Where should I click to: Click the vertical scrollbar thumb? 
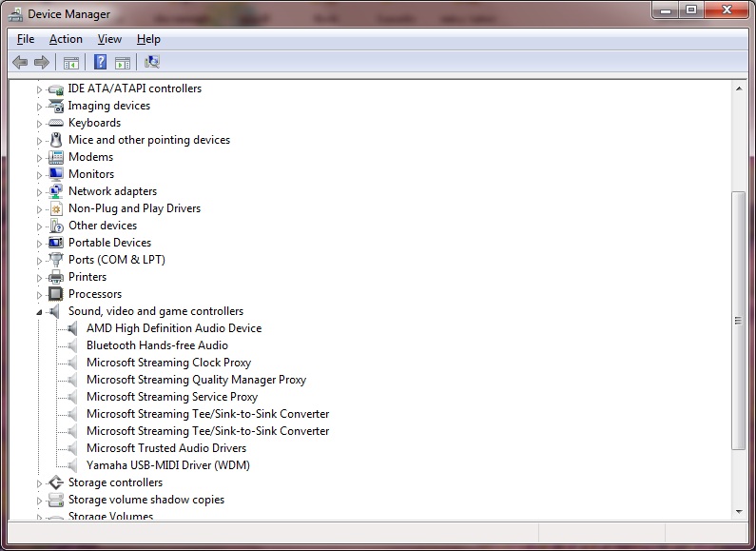pyautogui.click(x=738, y=321)
